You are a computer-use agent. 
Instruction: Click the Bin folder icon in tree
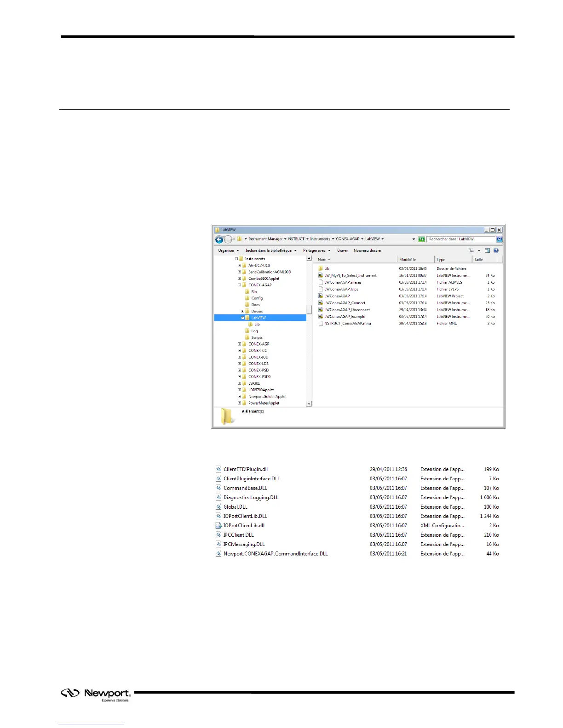(247, 291)
